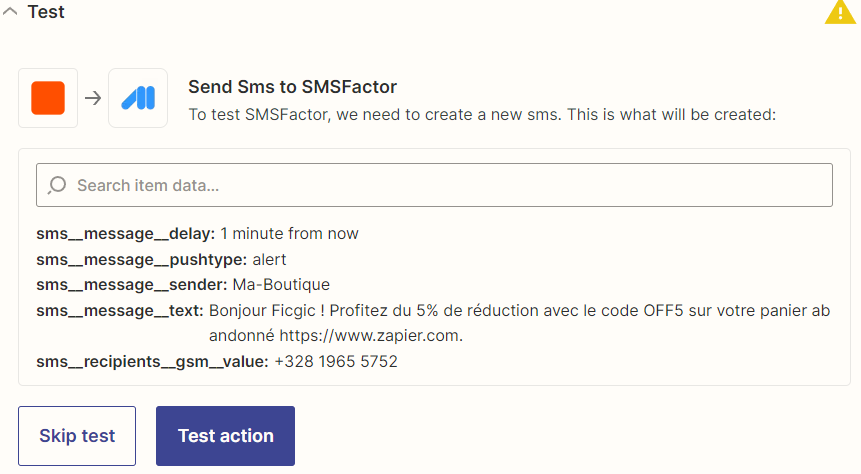Screen dimensions: 861x474
Task: Select the sms__recipients__gsm__value phone number
Action: coord(336,361)
